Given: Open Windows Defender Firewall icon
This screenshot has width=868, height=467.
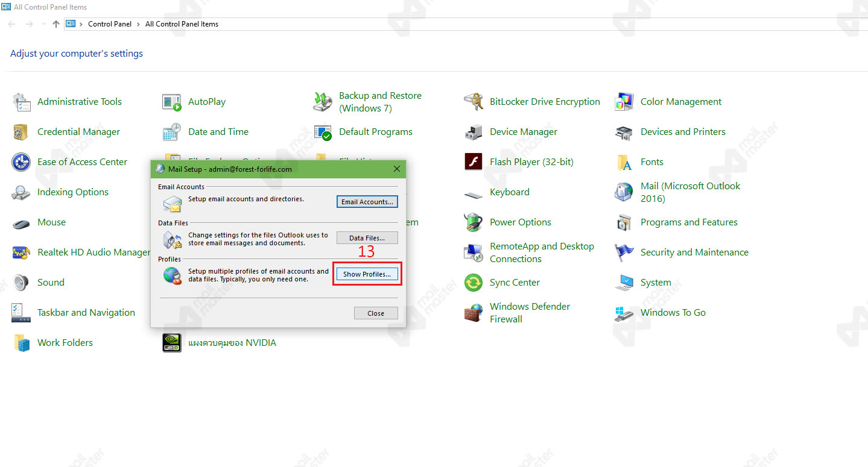Looking at the screenshot, I should 474,313.
